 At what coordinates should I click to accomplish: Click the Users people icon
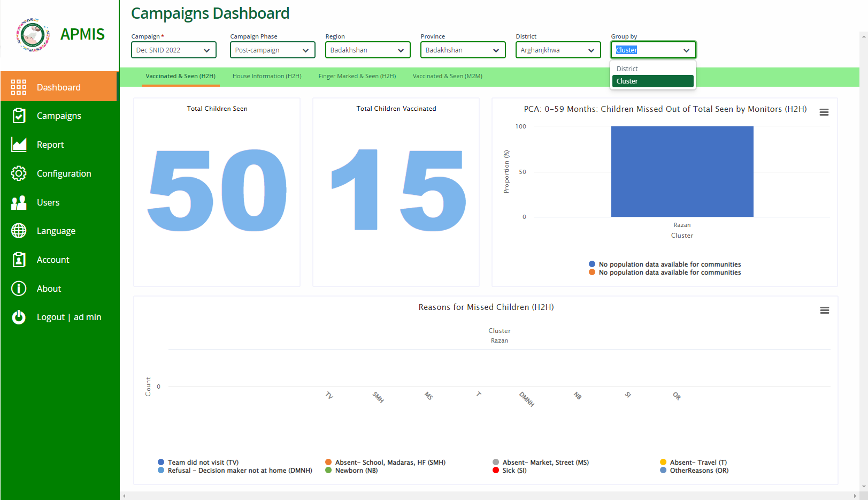click(x=18, y=202)
